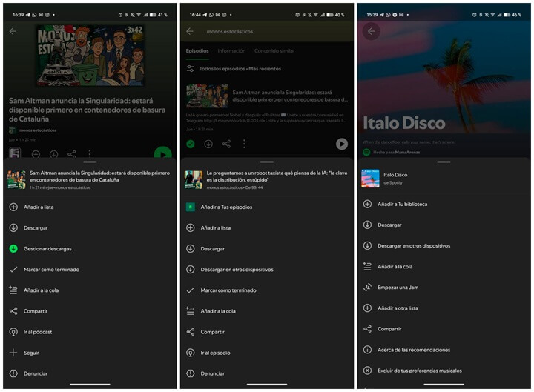This screenshot has height=392, width=534.
Task: Tap the Empezar una Jam icon
Action: pos(367,288)
